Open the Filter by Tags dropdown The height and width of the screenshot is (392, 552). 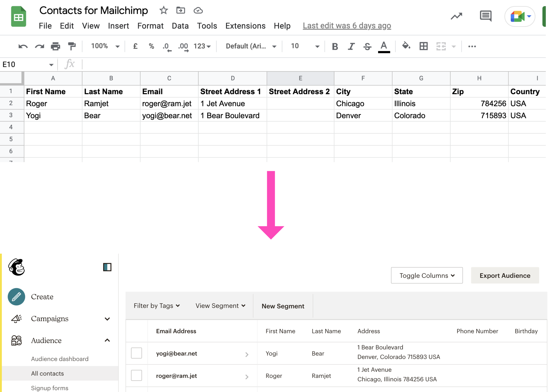point(157,306)
